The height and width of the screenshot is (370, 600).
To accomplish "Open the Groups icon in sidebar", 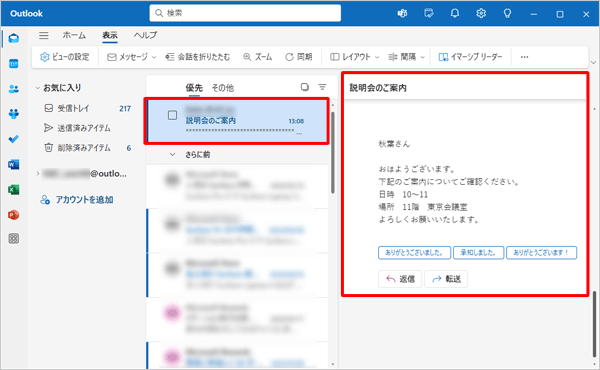I will [x=14, y=114].
